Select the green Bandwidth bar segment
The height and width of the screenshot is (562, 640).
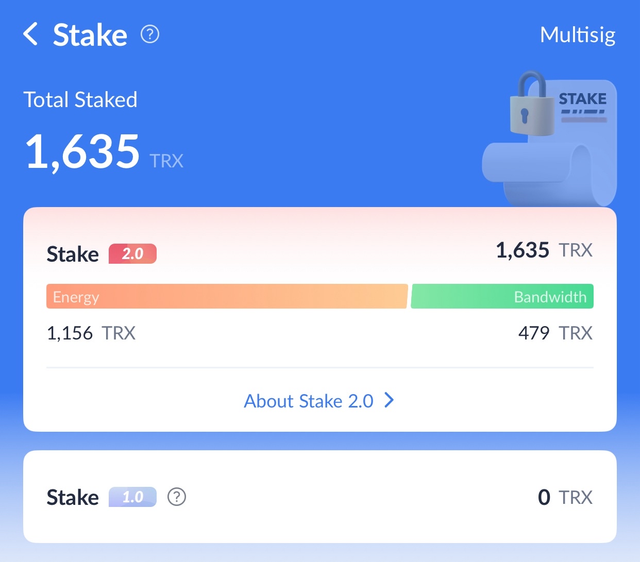[502, 296]
